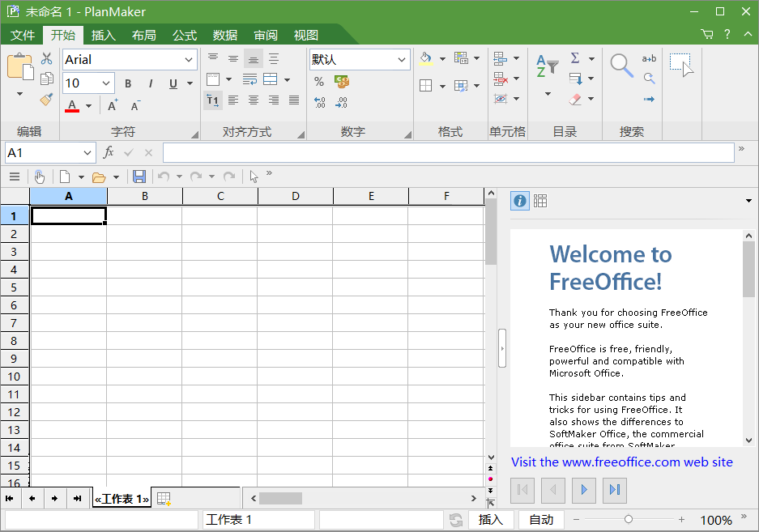Click the Cut scissors icon

pyautogui.click(x=47, y=59)
